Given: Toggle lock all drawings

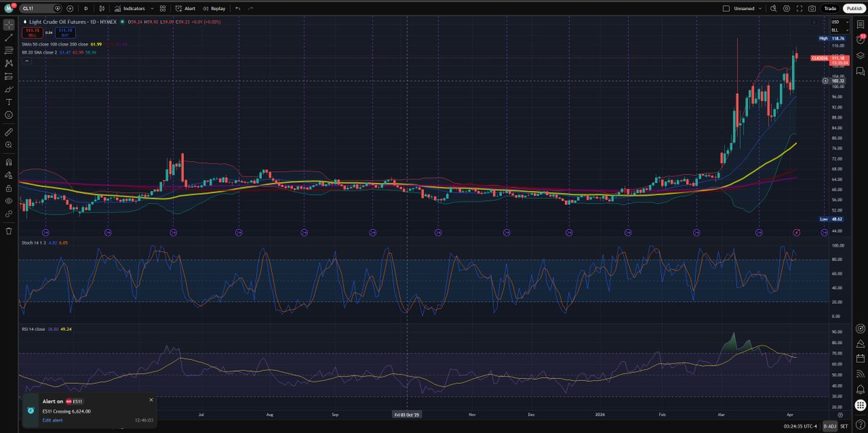Looking at the screenshot, I should coord(9,188).
